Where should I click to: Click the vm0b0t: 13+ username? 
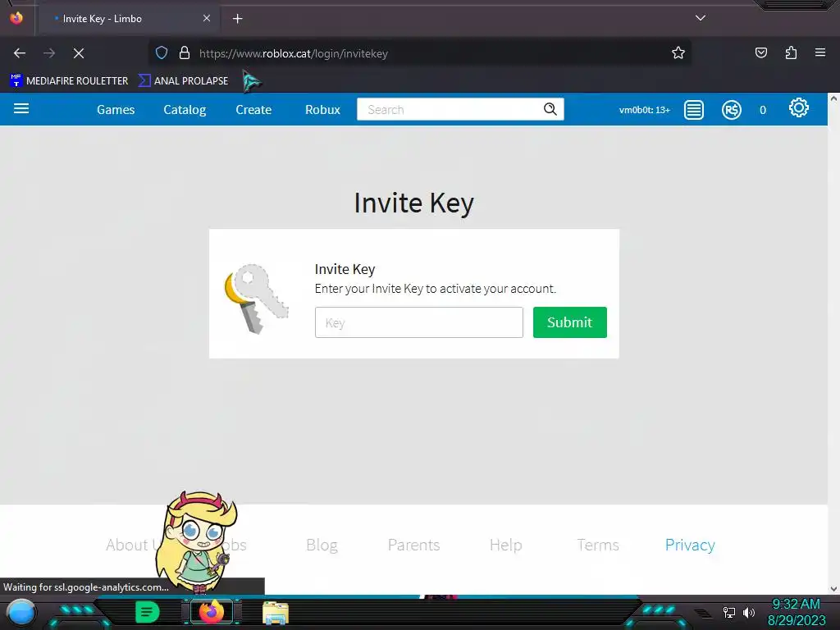point(645,110)
